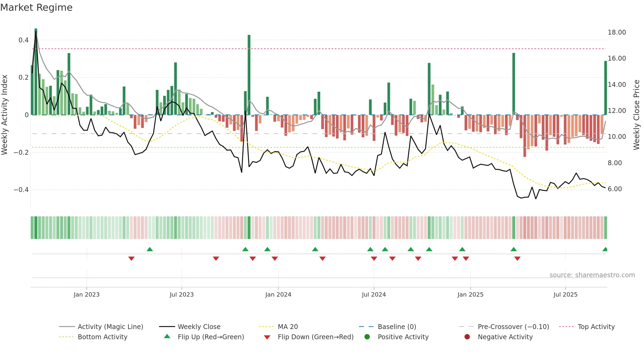Image resolution: width=644 pixels, height=362 pixels.
Task: Click the −0.4 activity axis tick label
Action: (21, 190)
